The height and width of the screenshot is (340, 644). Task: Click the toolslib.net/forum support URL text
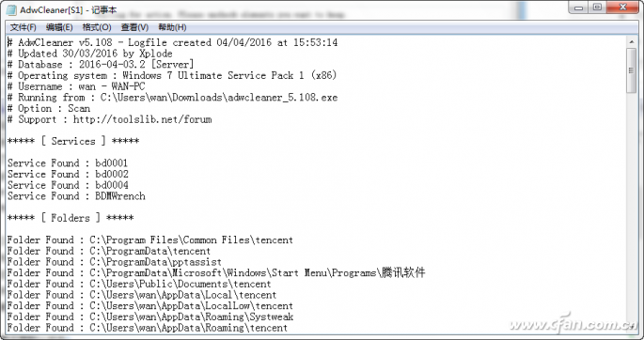pyautogui.click(x=142, y=119)
